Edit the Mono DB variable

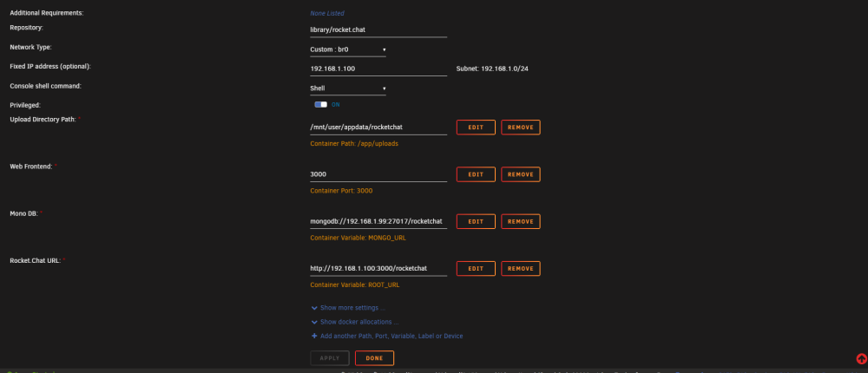476,221
